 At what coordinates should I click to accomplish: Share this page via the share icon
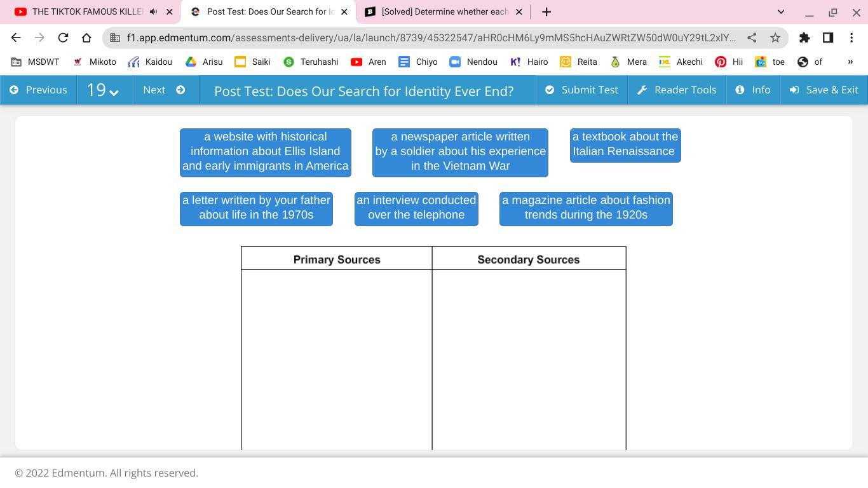[752, 37]
